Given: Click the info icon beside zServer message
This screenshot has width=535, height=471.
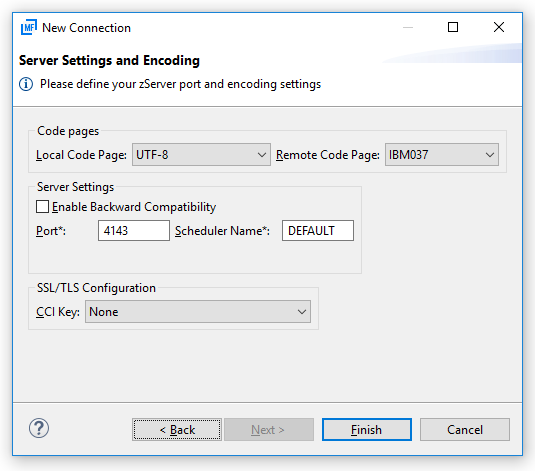Looking at the screenshot, I should (x=26, y=84).
